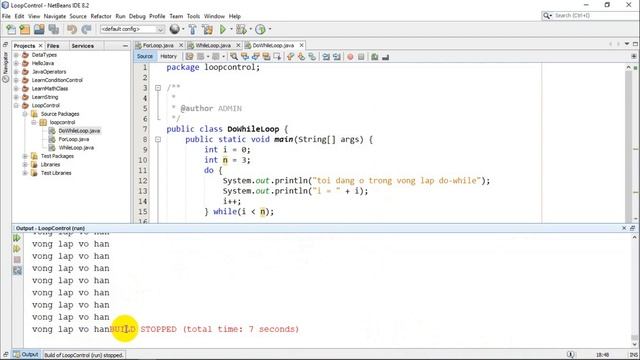640x360 pixels.
Task: Select ForLoop.java in project tree
Action: 73,139
